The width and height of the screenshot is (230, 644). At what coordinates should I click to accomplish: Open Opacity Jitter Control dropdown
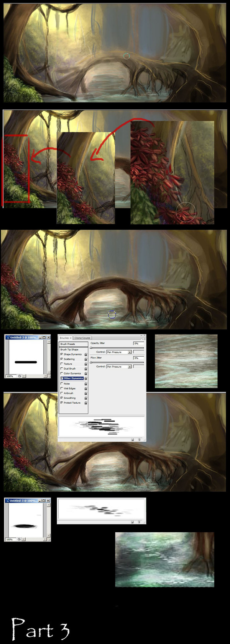(119, 352)
